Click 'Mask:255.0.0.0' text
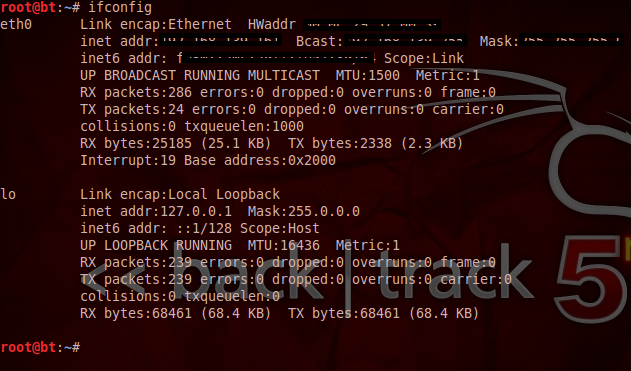The height and width of the screenshot is (371, 631). [304, 211]
